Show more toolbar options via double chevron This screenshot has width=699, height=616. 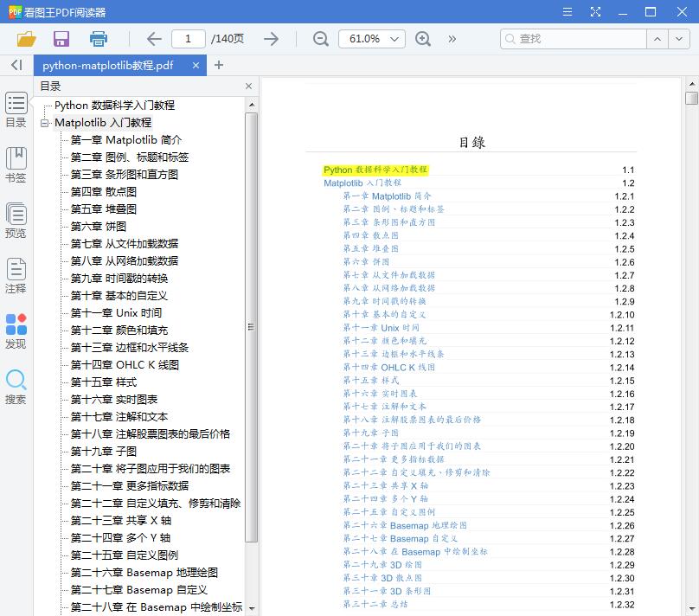click(x=452, y=39)
